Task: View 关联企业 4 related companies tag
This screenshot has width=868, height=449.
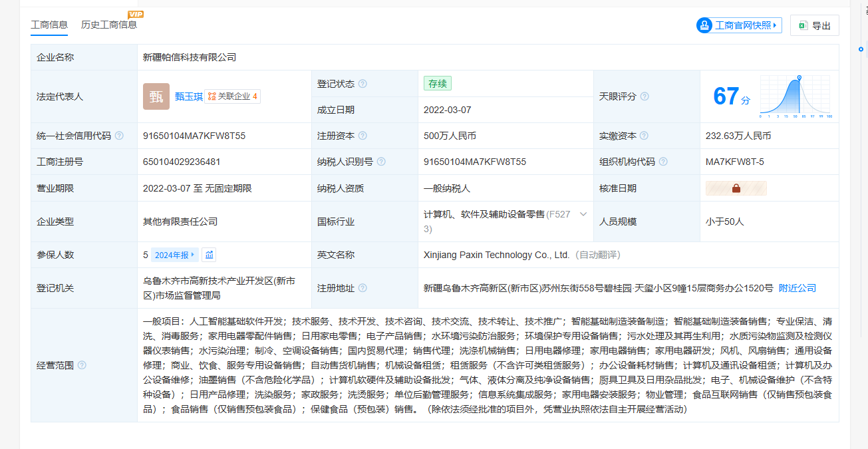Action: pyautogui.click(x=233, y=96)
